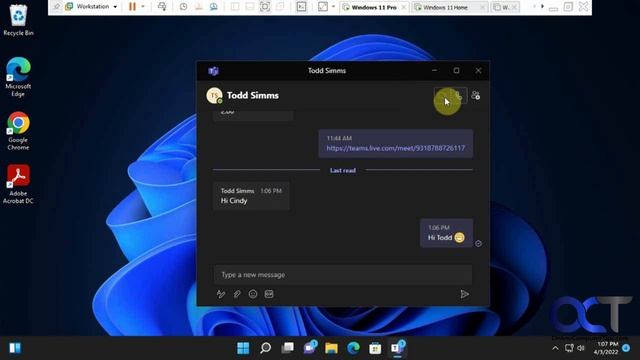Image resolution: width=640 pixels, height=360 pixels.
Task: Open the emoji picker in Teams chat
Action: (x=253, y=294)
